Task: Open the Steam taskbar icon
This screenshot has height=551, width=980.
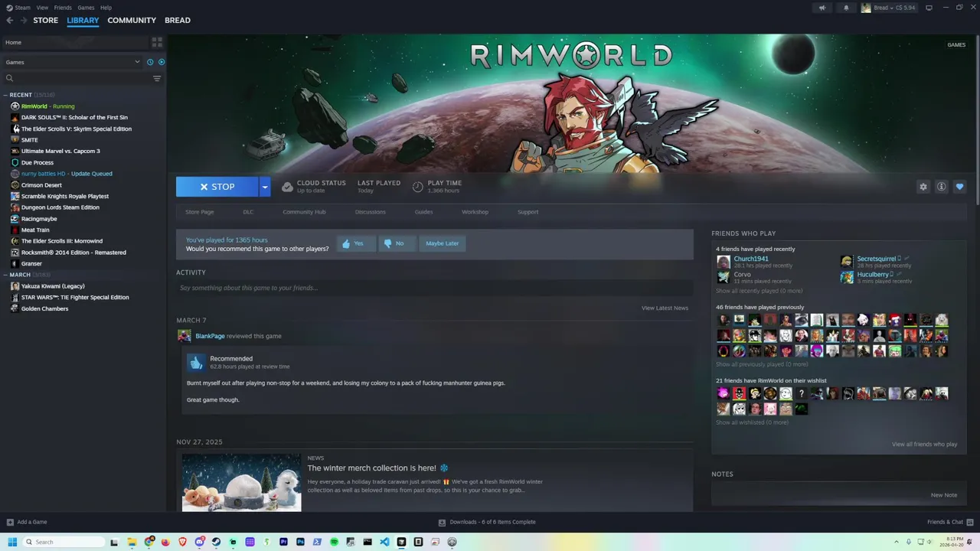Action: click(x=216, y=542)
